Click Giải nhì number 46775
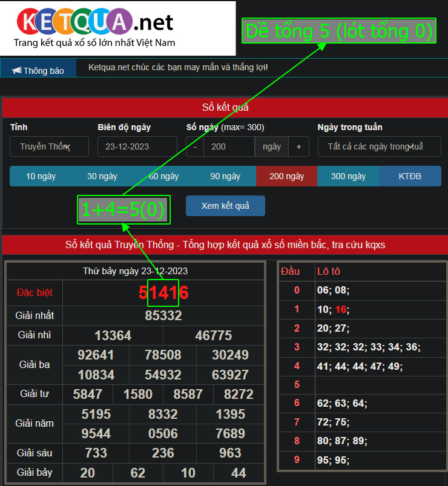Viewport: 448px width, 486px height. tap(214, 335)
